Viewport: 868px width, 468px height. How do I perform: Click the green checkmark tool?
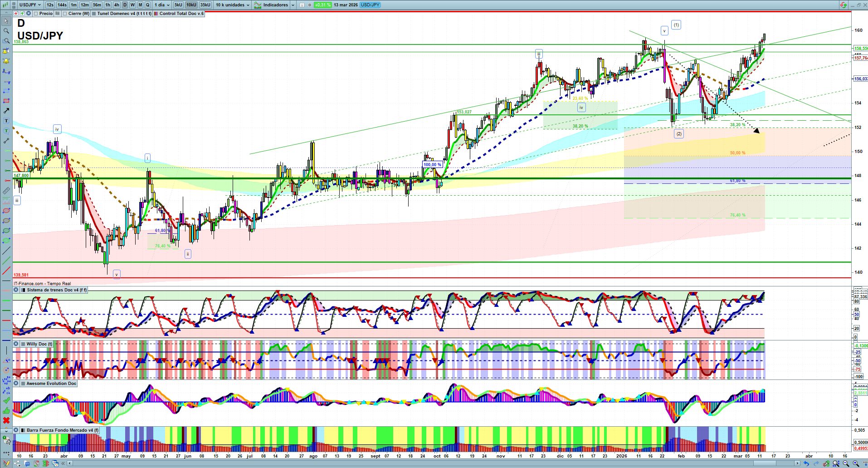click(6, 400)
